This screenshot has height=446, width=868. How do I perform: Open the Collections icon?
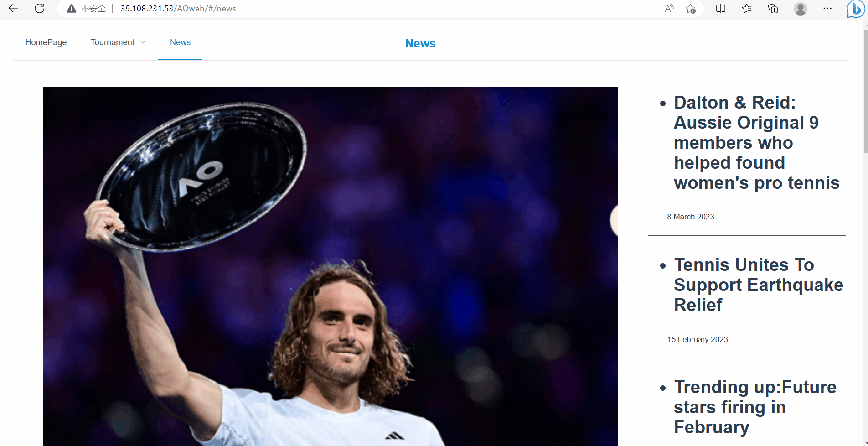tap(773, 8)
